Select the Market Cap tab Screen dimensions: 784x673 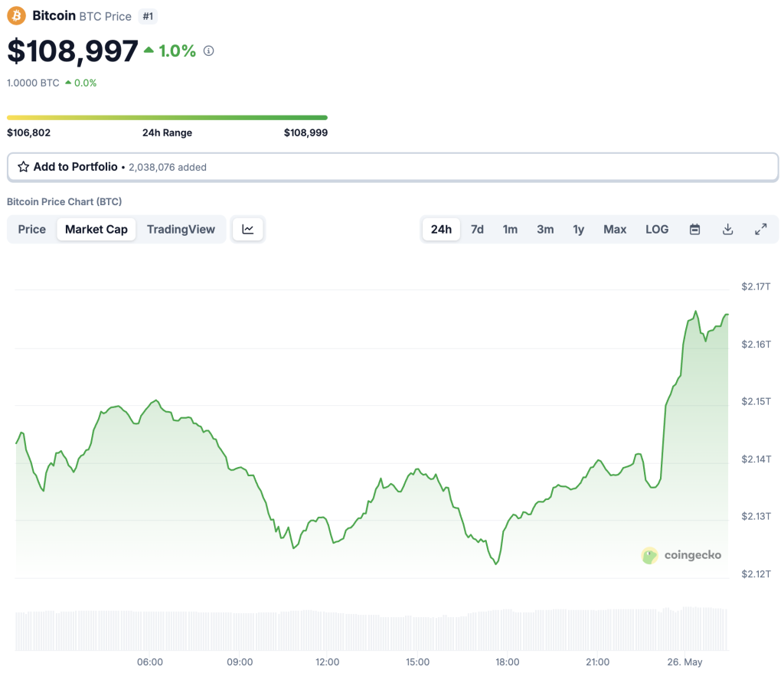click(96, 229)
